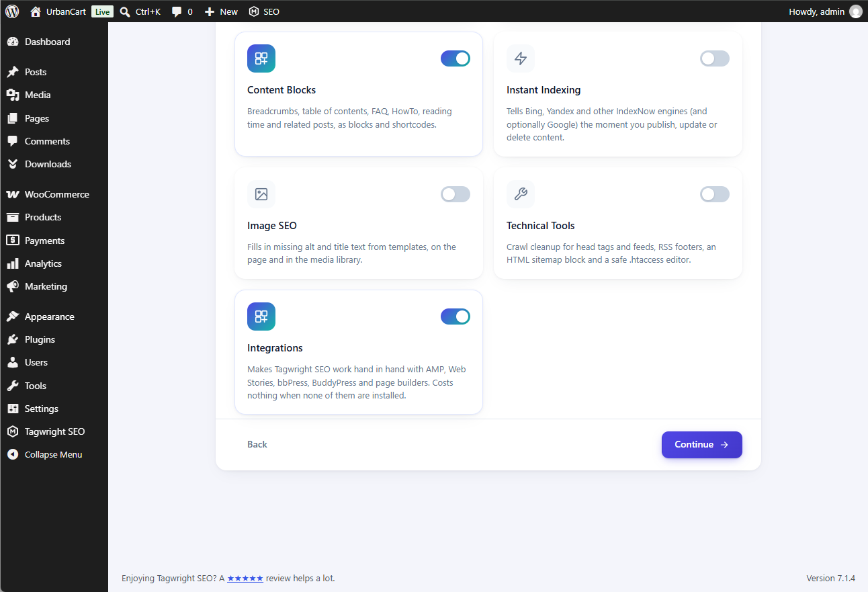Click the Continue button
The image size is (868, 592).
702,445
